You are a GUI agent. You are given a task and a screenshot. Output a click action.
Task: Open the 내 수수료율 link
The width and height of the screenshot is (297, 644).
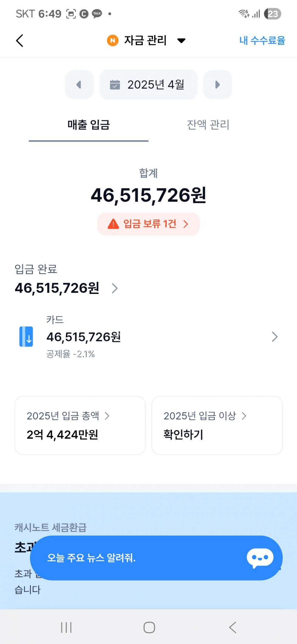click(x=262, y=40)
